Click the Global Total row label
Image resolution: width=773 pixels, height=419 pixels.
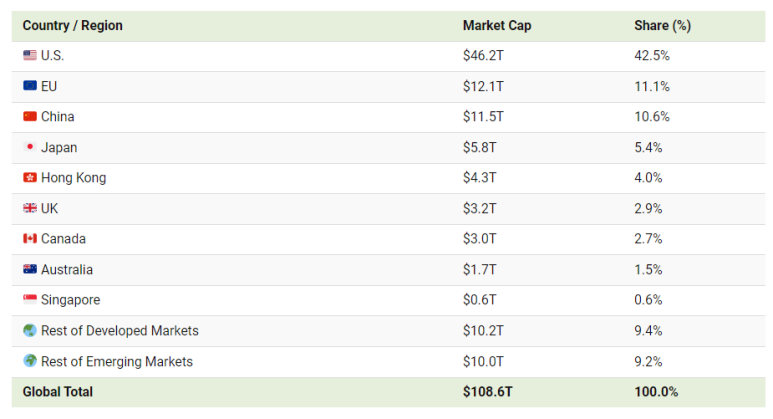(x=58, y=392)
